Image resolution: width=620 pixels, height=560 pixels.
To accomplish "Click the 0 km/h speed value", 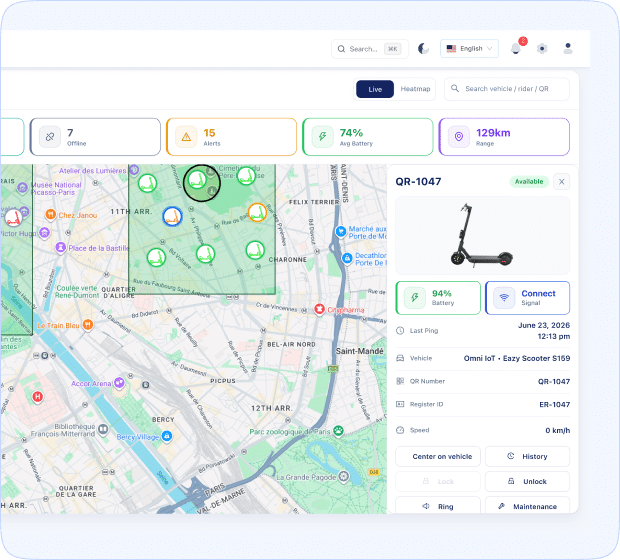I will click(558, 430).
